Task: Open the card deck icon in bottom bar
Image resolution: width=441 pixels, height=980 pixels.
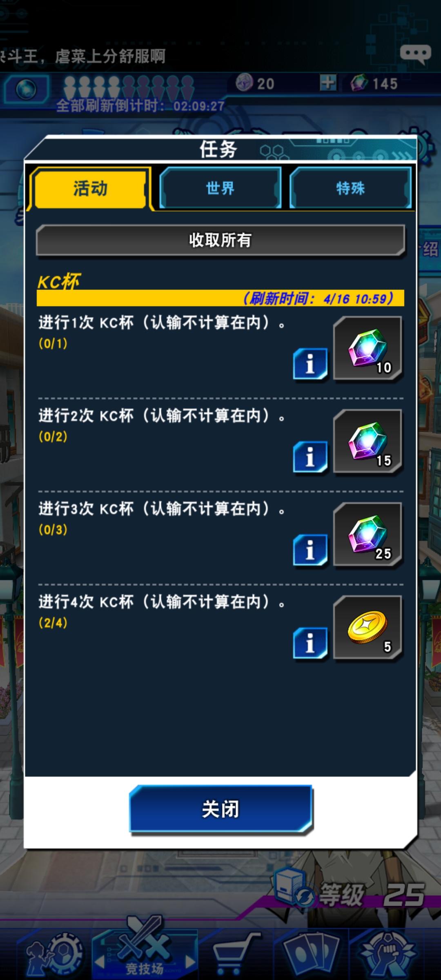Action: point(312,952)
